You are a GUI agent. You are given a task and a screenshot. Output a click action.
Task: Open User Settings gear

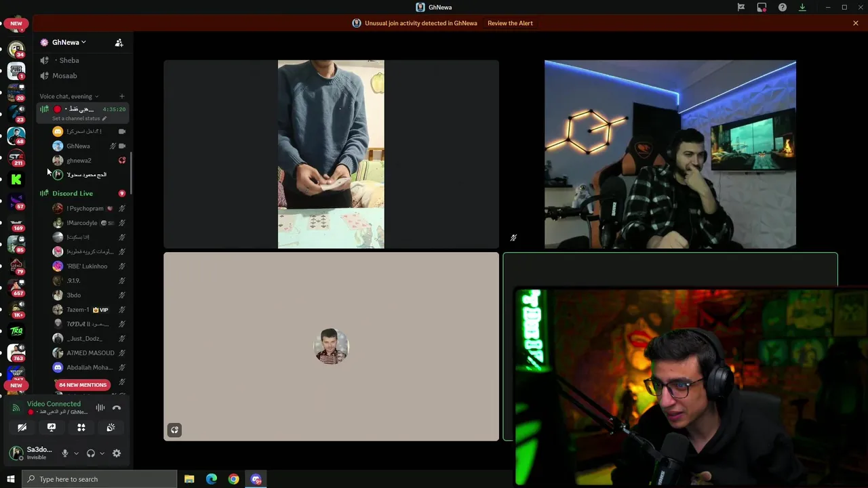pyautogui.click(x=117, y=453)
